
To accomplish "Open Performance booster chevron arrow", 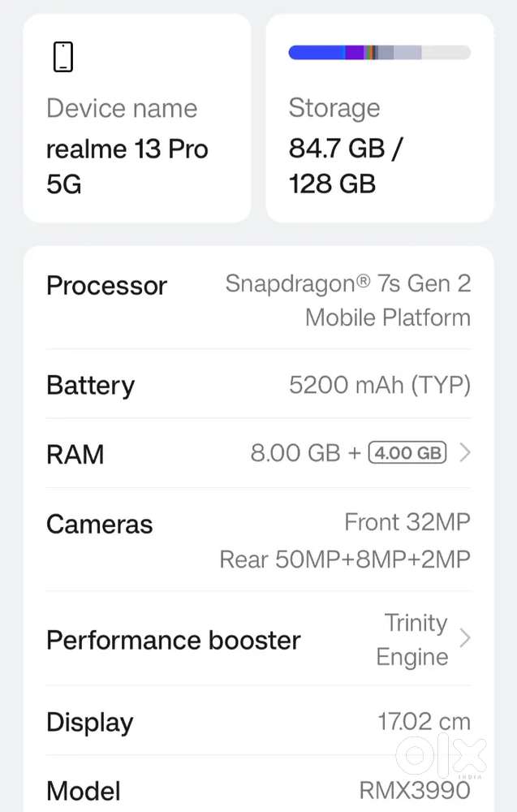I will pyautogui.click(x=465, y=639).
